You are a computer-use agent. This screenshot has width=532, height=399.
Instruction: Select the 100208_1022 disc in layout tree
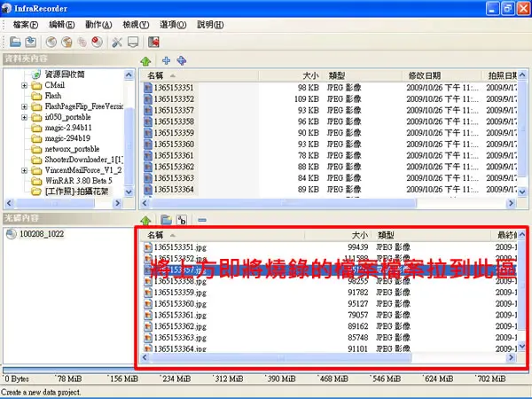(42, 234)
